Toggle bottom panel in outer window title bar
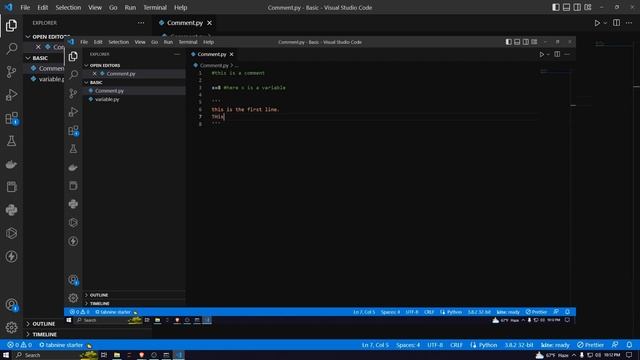The width and height of the screenshot is (640, 360). coord(567,7)
